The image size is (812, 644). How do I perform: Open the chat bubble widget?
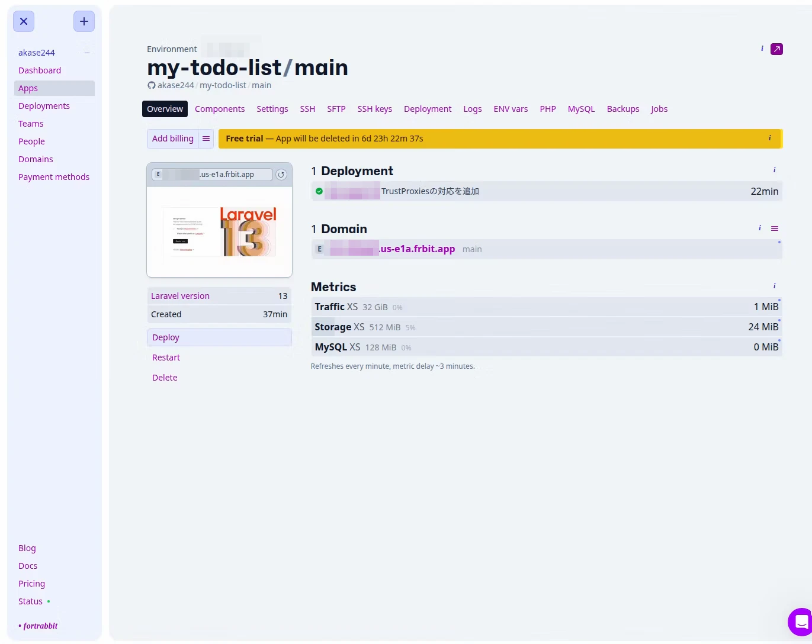tap(801, 622)
